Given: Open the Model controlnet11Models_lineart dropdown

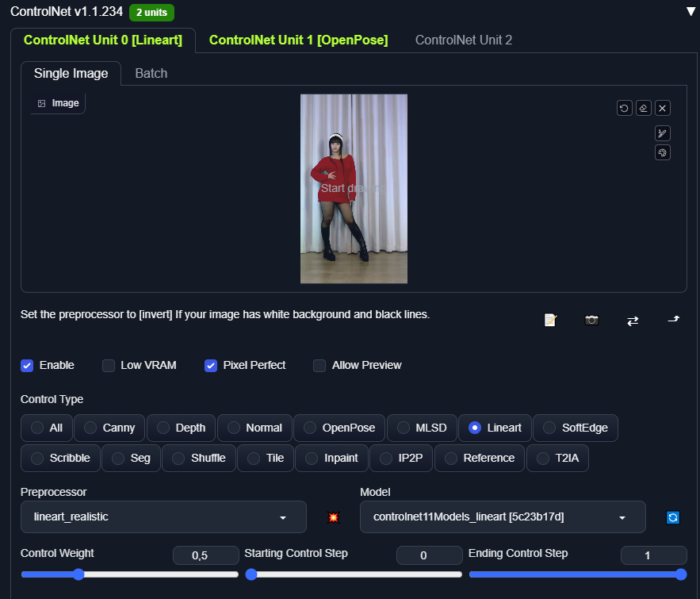Looking at the screenshot, I should click(x=503, y=516).
